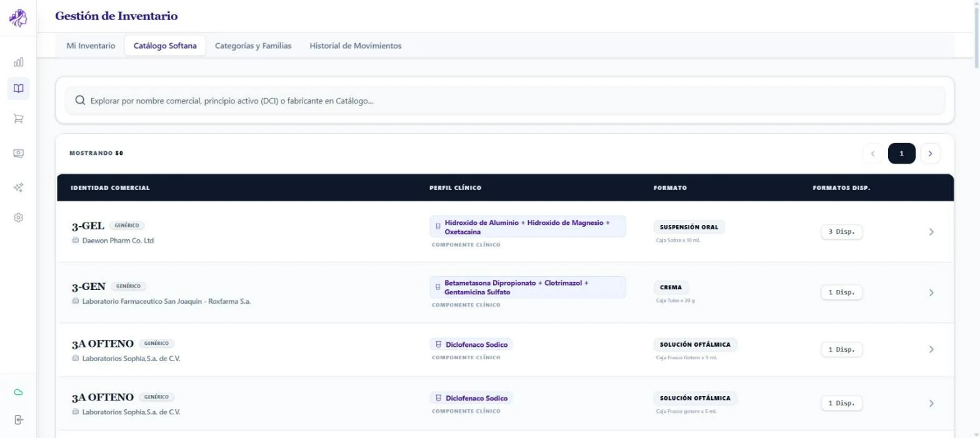Click the green cloud sync icon
Image resolution: width=980 pixels, height=438 pixels.
[x=18, y=392]
